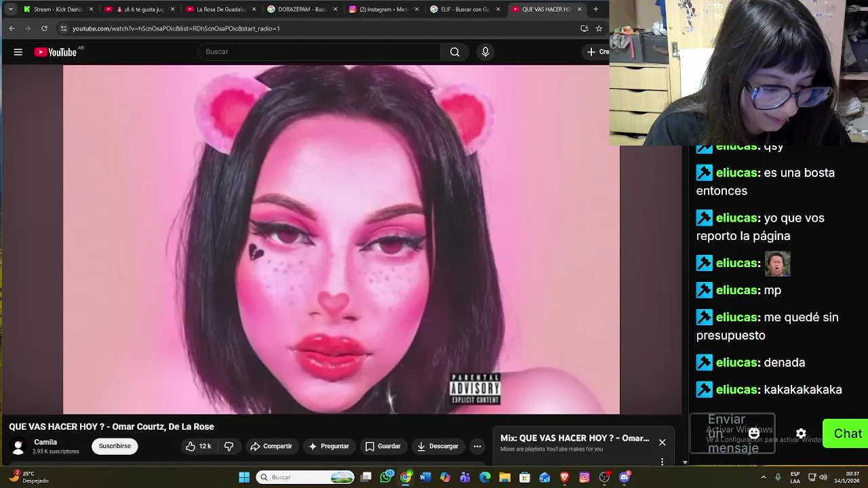This screenshot has height=488, width=868.
Task: Save the video with Guardar
Action: (383, 446)
